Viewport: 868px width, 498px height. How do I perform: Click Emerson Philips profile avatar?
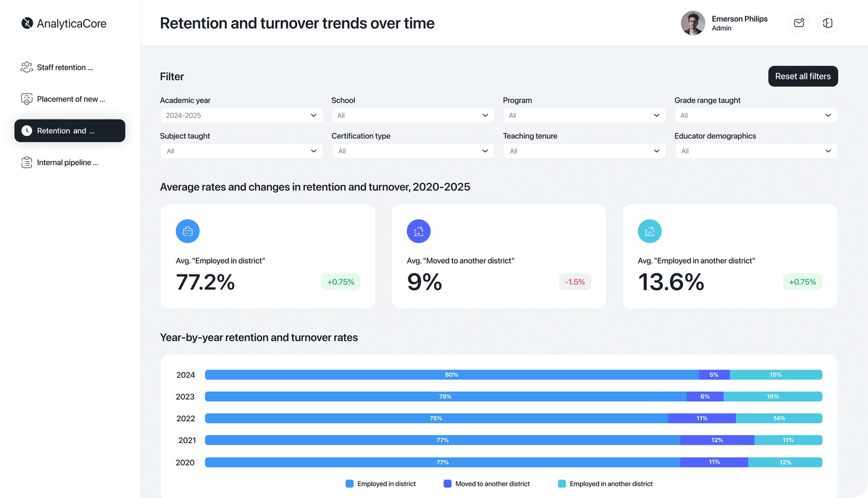click(693, 23)
